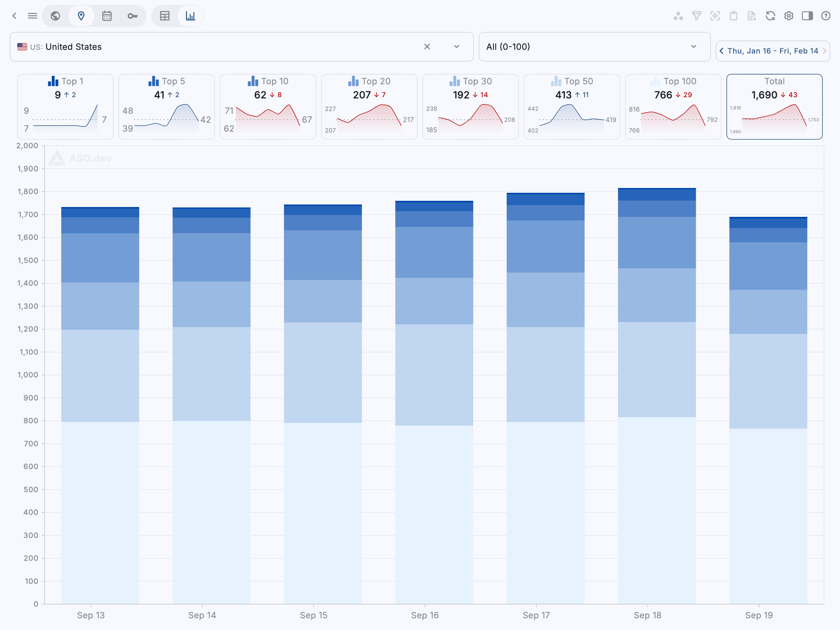Open the settings gear icon

pyautogui.click(x=789, y=16)
